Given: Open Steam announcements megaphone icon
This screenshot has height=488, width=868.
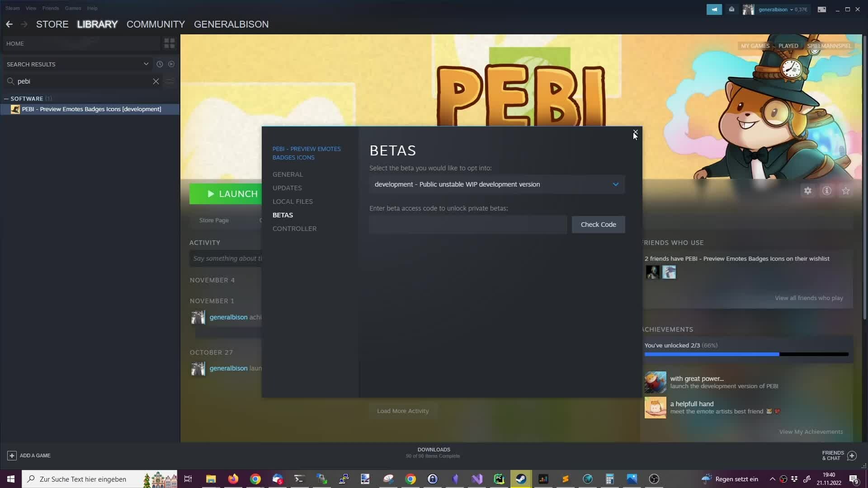Looking at the screenshot, I should pos(714,9).
